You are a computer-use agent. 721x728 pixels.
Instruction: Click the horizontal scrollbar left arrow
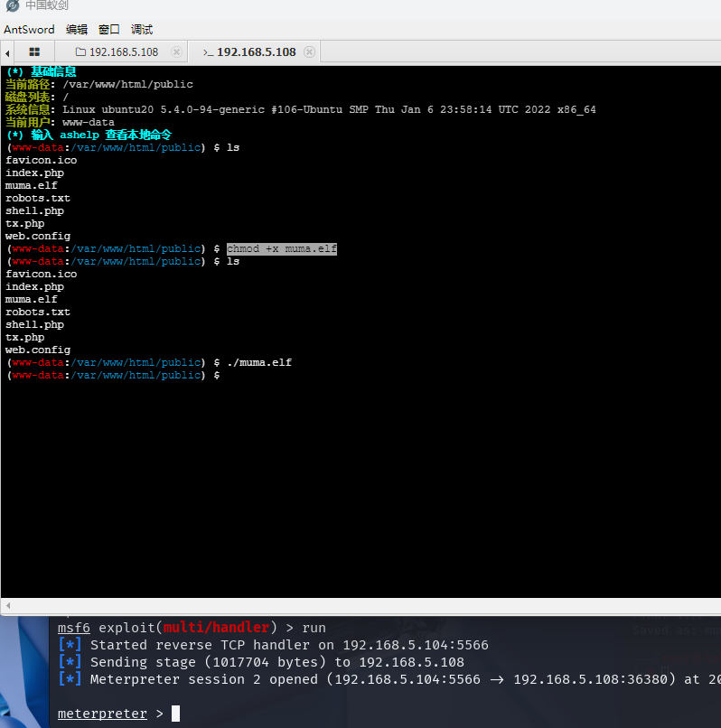8,605
